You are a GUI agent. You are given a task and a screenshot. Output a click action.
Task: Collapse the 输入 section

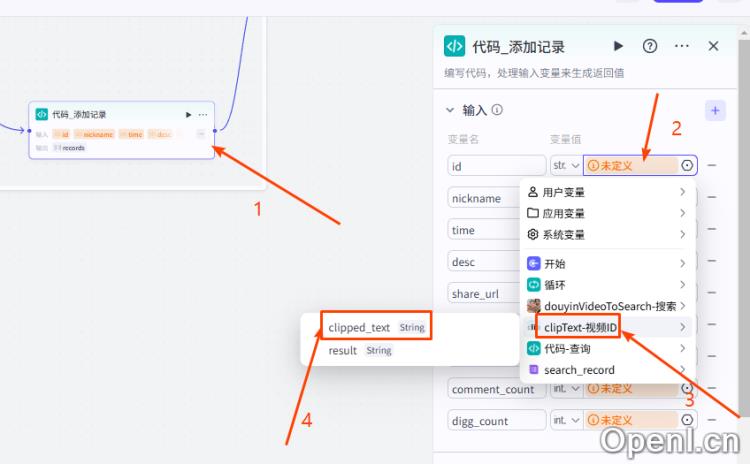tap(450, 110)
